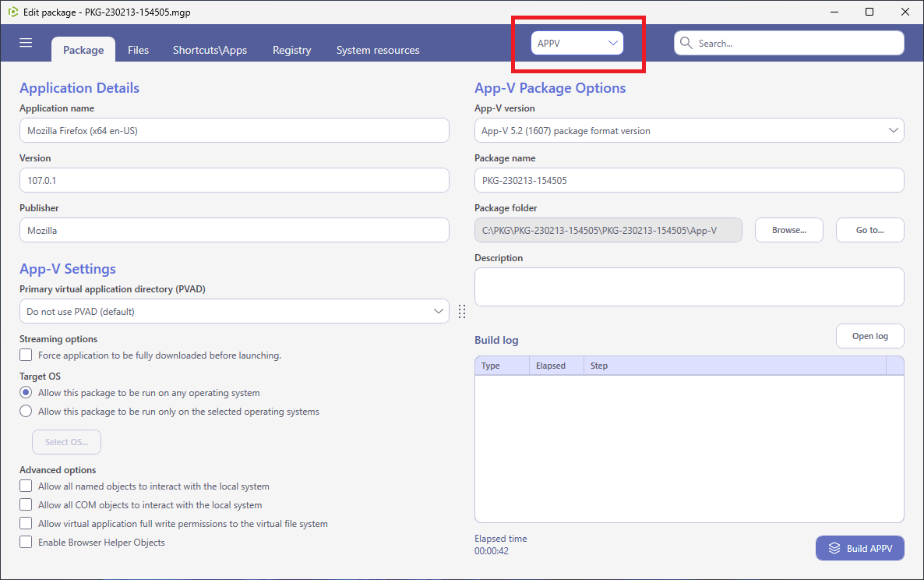Screen dimensions: 924x580
Task: Select the Registry tab
Action: tap(291, 50)
